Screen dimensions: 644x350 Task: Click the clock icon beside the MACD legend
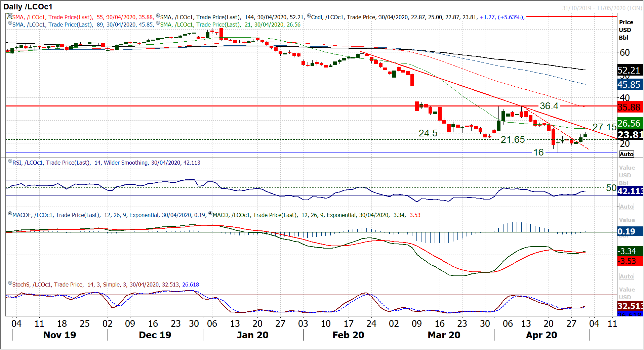[x=210, y=214]
